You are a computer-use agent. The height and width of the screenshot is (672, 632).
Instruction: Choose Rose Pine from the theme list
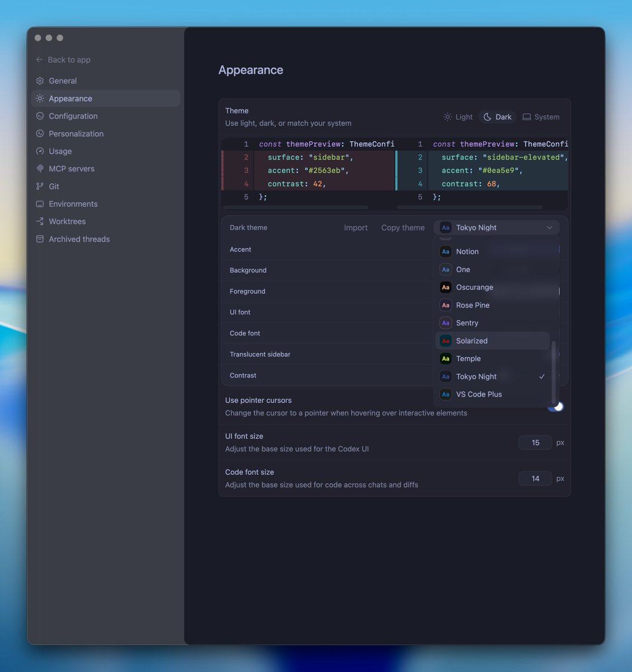(492, 305)
